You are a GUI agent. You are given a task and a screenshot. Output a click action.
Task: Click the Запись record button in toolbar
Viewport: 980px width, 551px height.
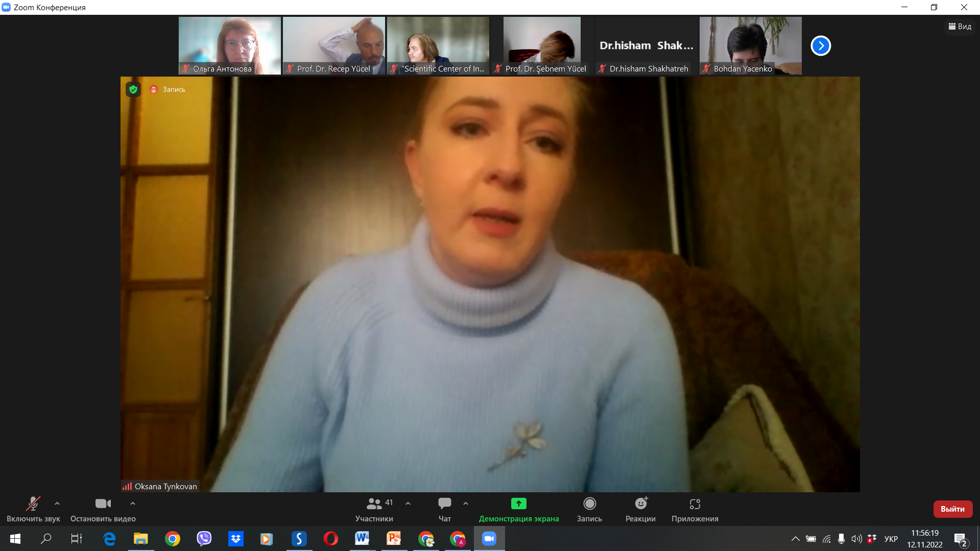[x=589, y=509]
